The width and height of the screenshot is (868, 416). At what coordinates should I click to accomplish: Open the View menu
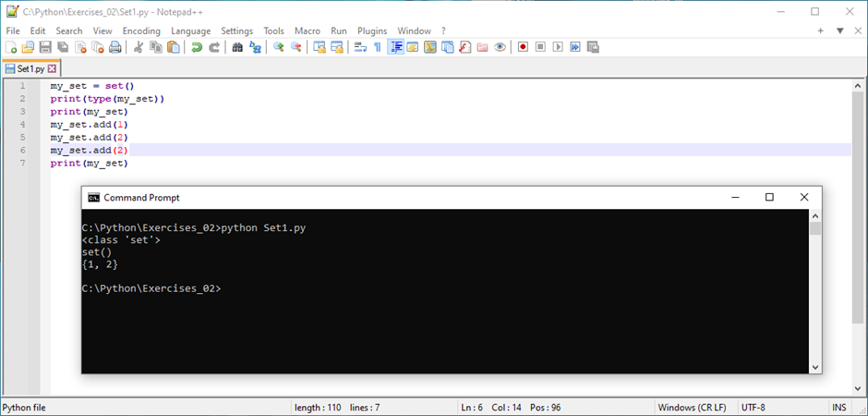click(x=102, y=31)
